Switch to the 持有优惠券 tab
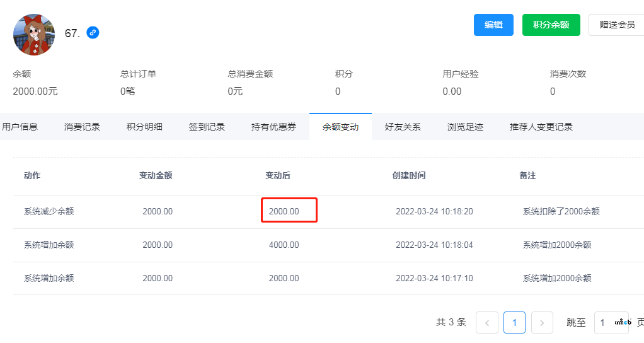 pos(273,127)
